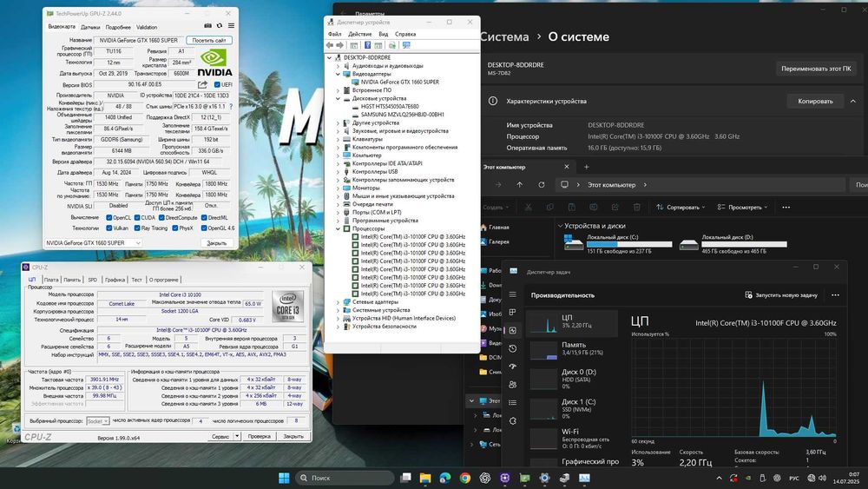
Task: Click the volume icon in system tray
Action: 823,478
